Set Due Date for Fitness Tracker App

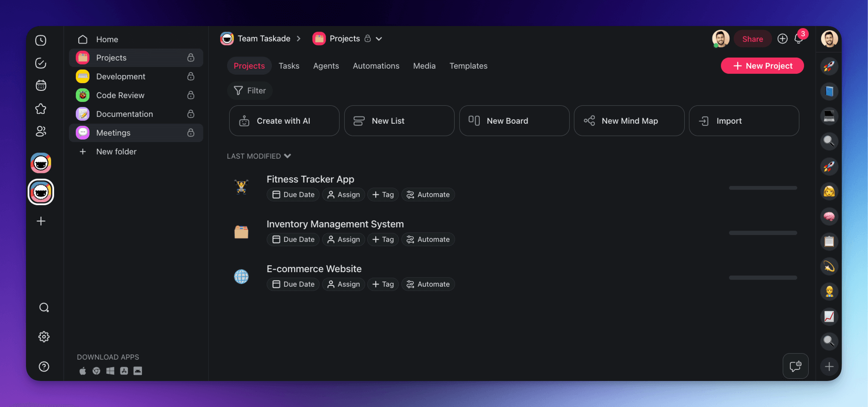(x=293, y=195)
